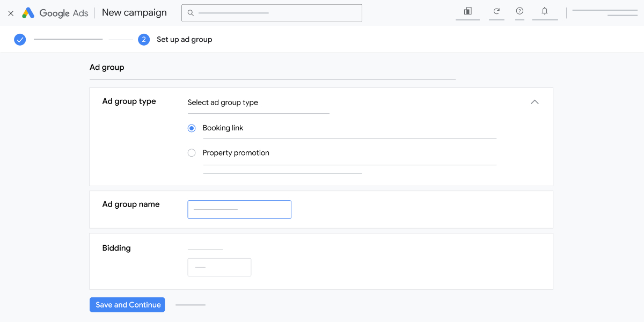Click the Set up ad group step label
Viewport: 644px width, 322px height.
tap(183, 39)
